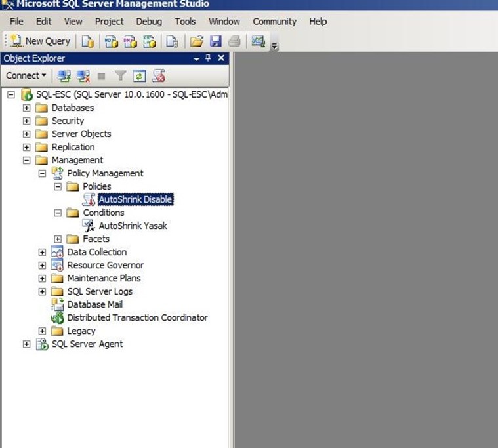Image resolution: width=498 pixels, height=448 pixels.
Task: Open the Community menu
Action: pyautogui.click(x=274, y=21)
